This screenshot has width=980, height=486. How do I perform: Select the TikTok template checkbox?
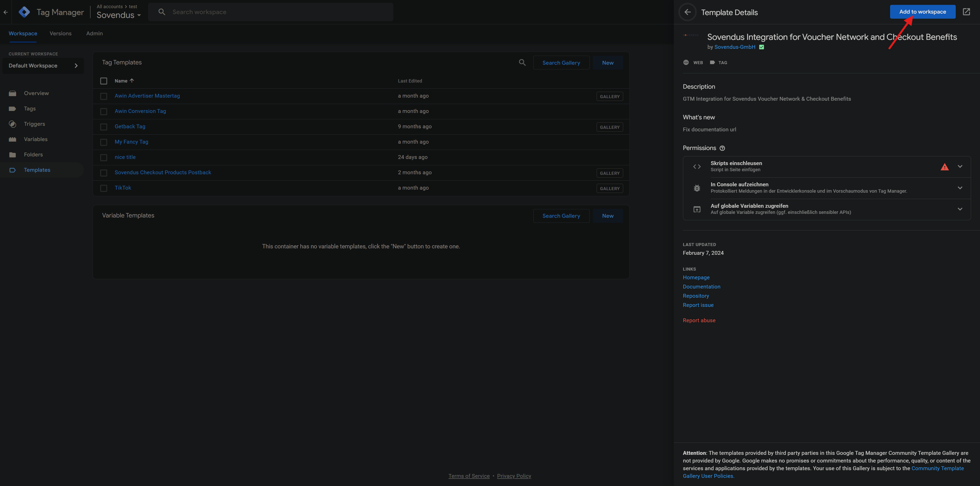(x=103, y=188)
